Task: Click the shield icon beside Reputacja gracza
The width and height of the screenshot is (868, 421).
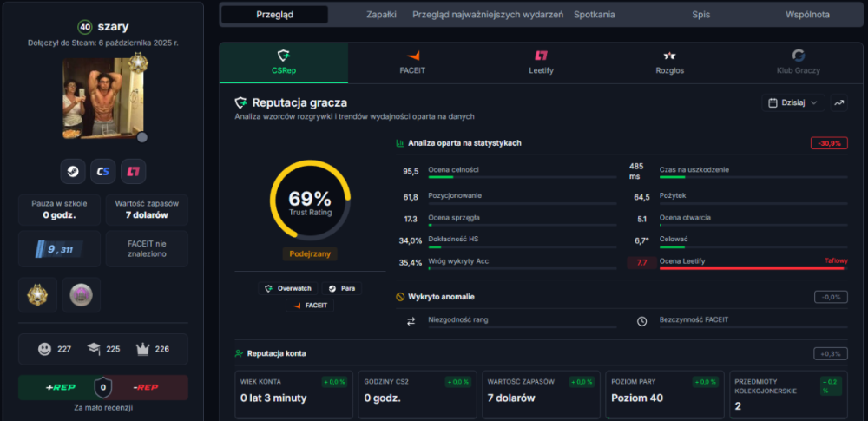Action: pyautogui.click(x=240, y=102)
